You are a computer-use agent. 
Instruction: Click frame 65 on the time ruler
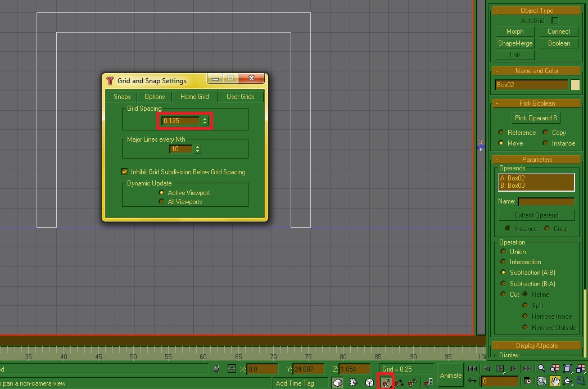click(238, 356)
